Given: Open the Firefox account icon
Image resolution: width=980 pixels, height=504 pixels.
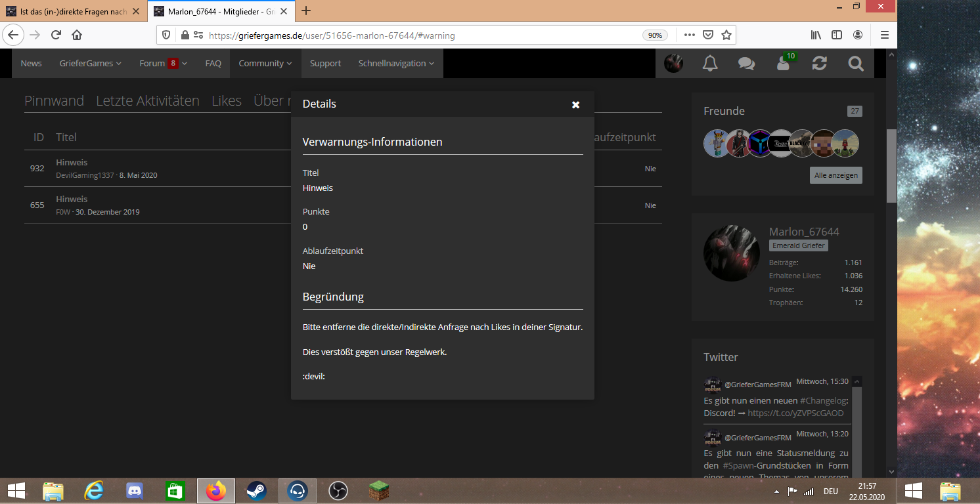Looking at the screenshot, I should point(858,35).
